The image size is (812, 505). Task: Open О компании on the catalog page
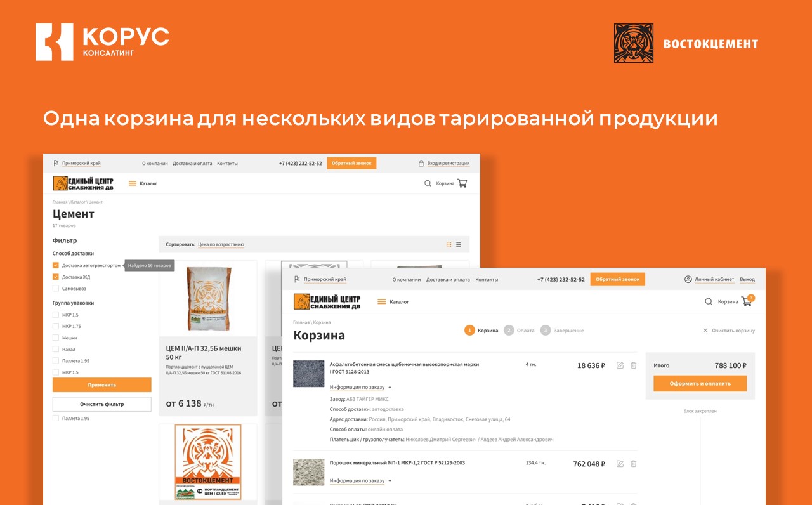155,163
